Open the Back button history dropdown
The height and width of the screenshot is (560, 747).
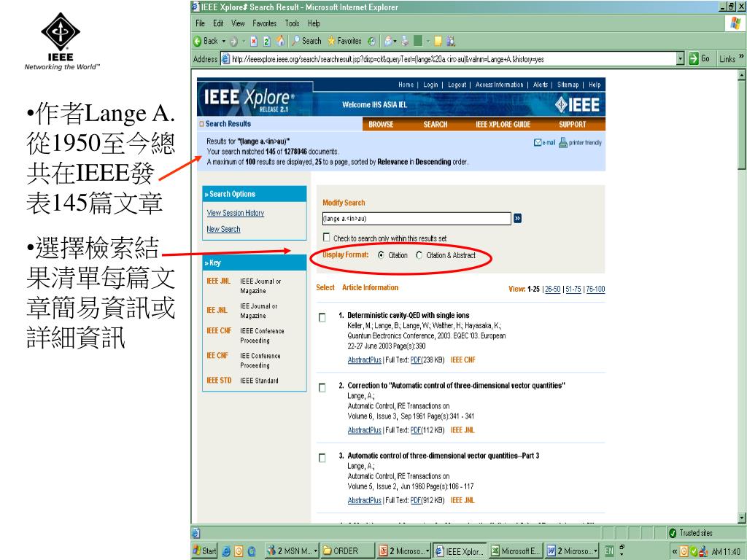(x=223, y=42)
